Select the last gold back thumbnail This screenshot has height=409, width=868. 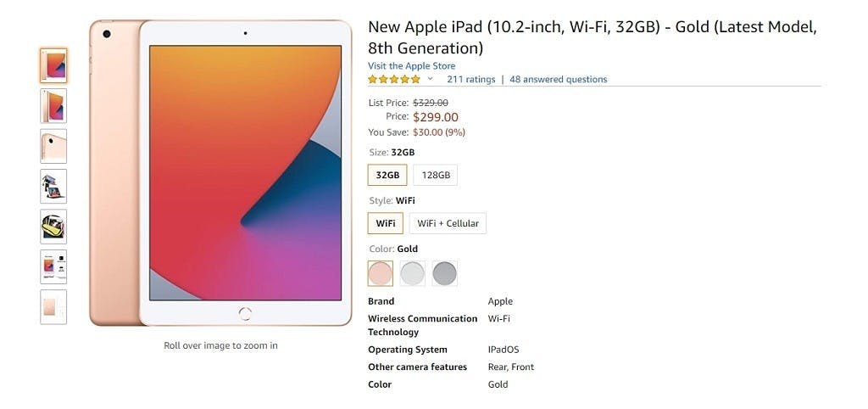(x=53, y=307)
